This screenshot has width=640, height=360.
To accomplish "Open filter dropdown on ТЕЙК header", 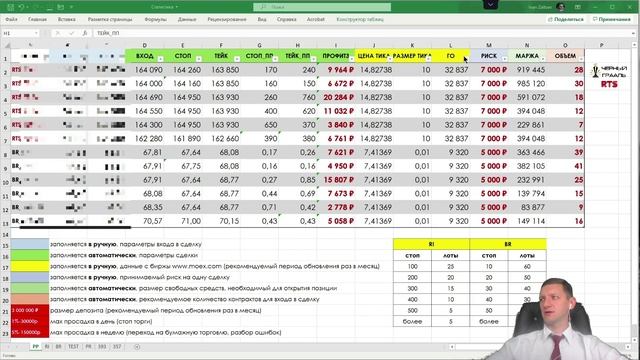I will [x=237, y=59].
